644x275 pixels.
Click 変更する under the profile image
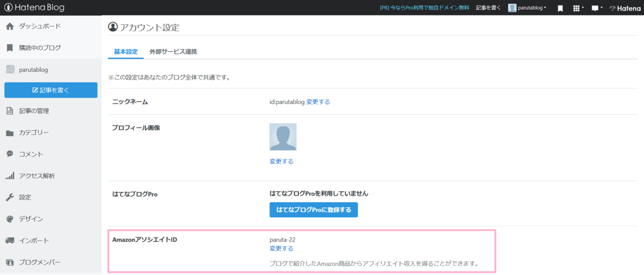point(281,161)
